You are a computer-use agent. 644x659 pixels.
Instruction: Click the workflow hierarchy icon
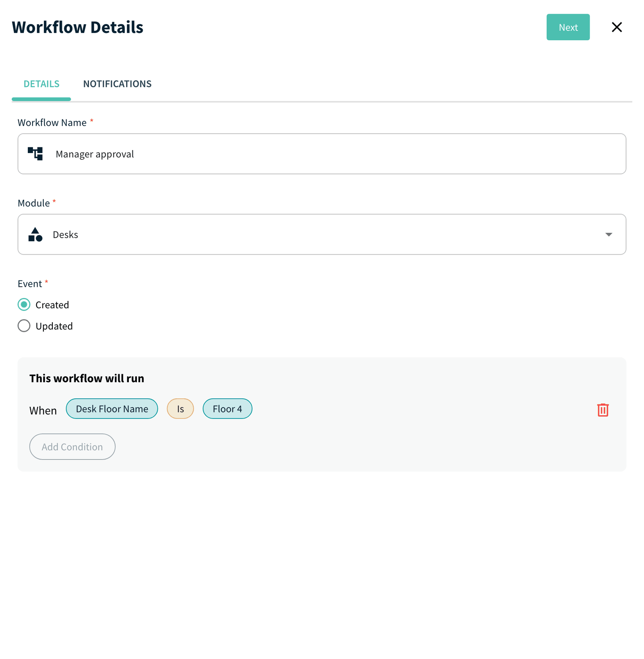point(35,154)
